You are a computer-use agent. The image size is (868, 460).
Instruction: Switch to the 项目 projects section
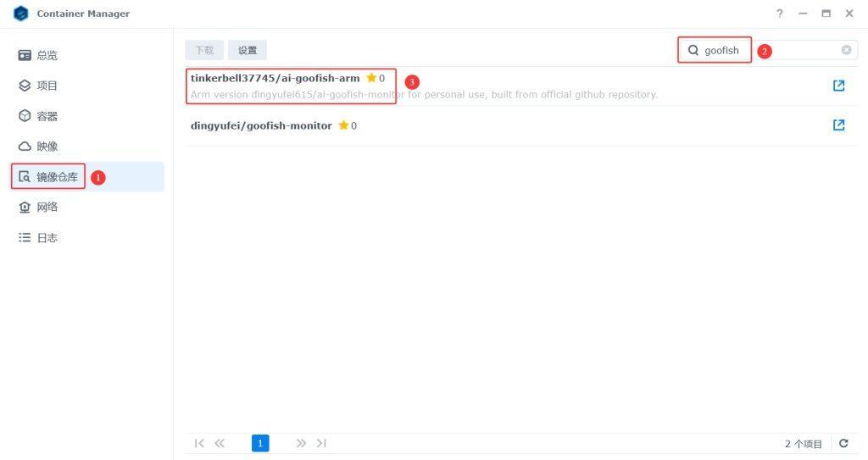tap(47, 86)
